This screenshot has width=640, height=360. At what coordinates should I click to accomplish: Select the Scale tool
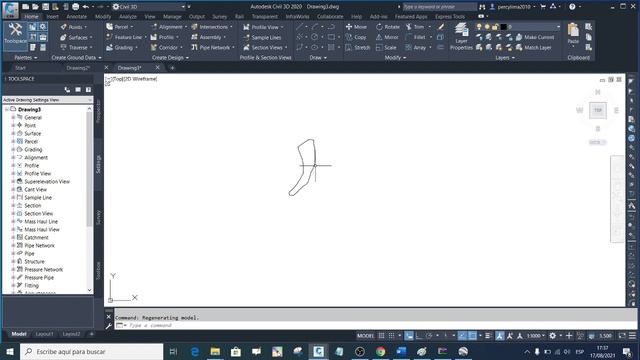click(386, 47)
